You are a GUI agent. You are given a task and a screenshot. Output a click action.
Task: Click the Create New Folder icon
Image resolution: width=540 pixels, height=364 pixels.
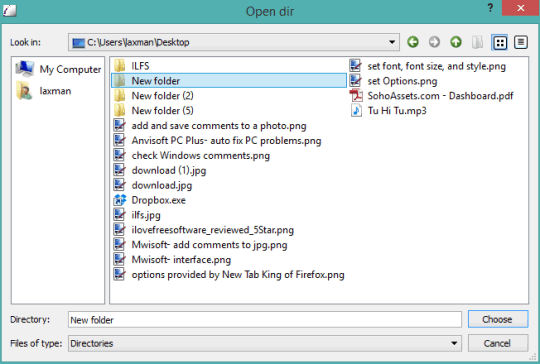pyautogui.click(x=478, y=42)
